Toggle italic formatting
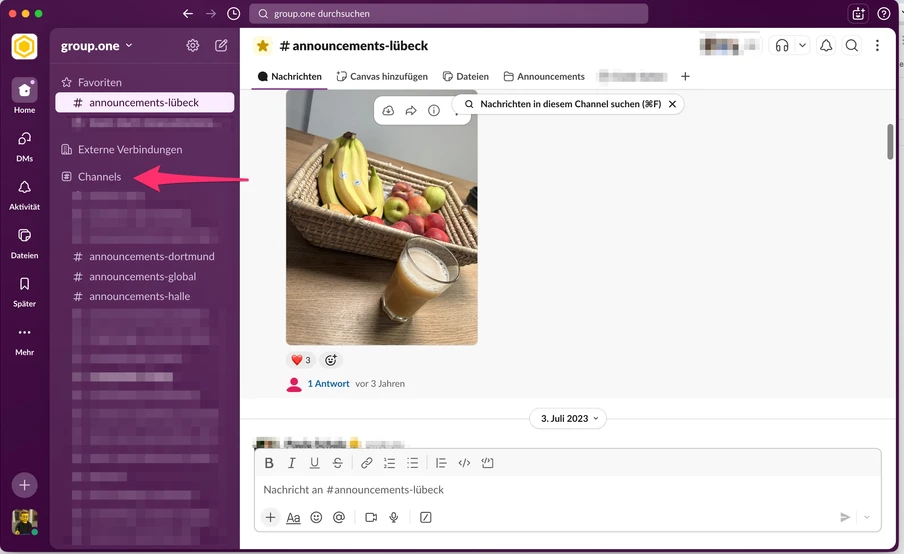The width and height of the screenshot is (904, 554). click(x=292, y=463)
